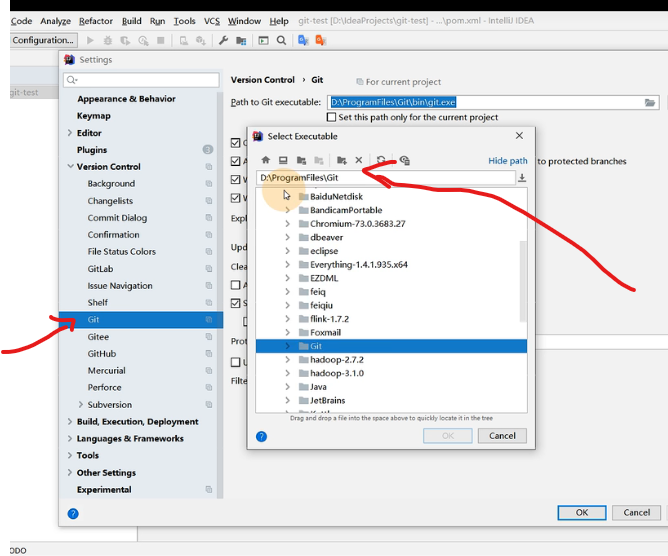668x556 pixels.
Task: Click Run triangle icon in main toolbar
Action: [x=90, y=40]
